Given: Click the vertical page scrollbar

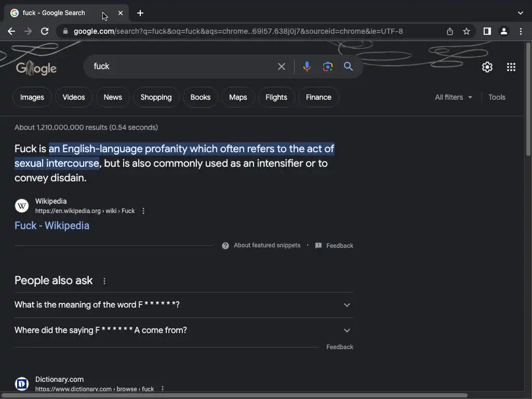Looking at the screenshot, I should pyautogui.click(x=528, y=98).
